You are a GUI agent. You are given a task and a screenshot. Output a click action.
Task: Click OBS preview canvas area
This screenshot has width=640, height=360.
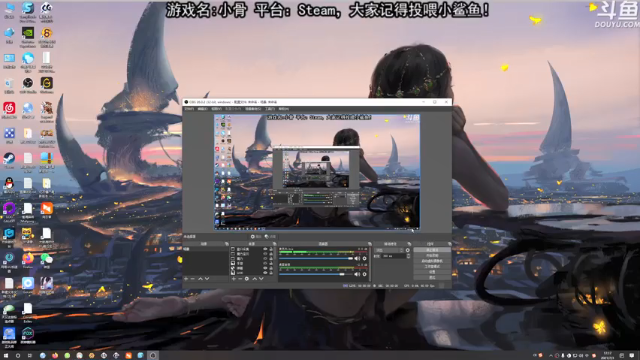tap(317, 172)
